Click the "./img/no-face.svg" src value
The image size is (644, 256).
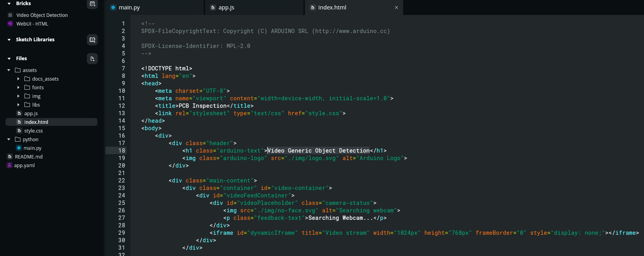click(286, 210)
